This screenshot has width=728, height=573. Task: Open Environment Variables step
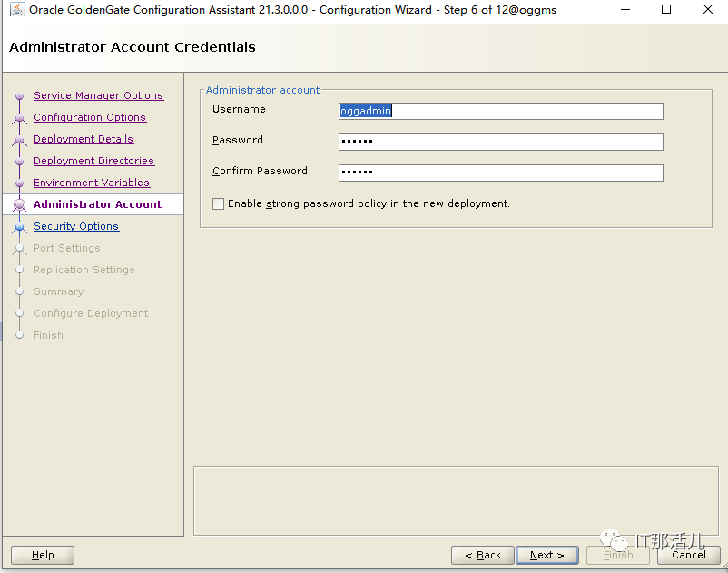tap(92, 183)
